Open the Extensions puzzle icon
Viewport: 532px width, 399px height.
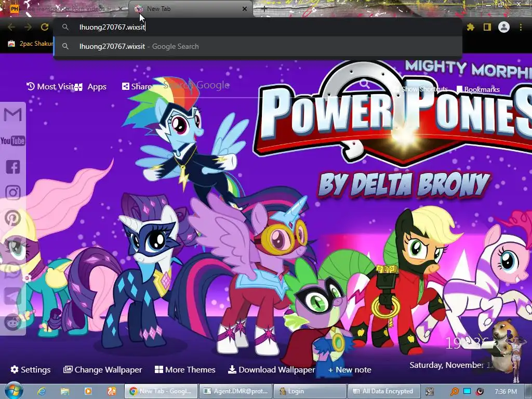pyautogui.click(x=470, y=27)
